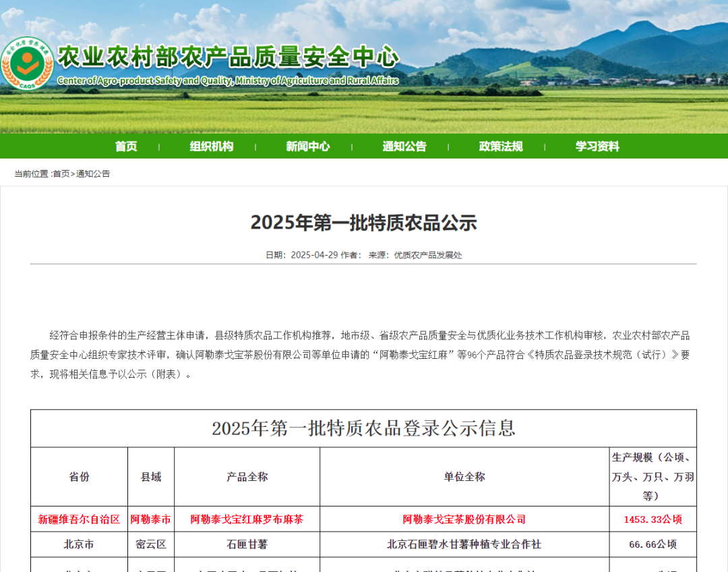Click the 省份 column header
The width and height of the screenshot is (728, 572).
79,477
